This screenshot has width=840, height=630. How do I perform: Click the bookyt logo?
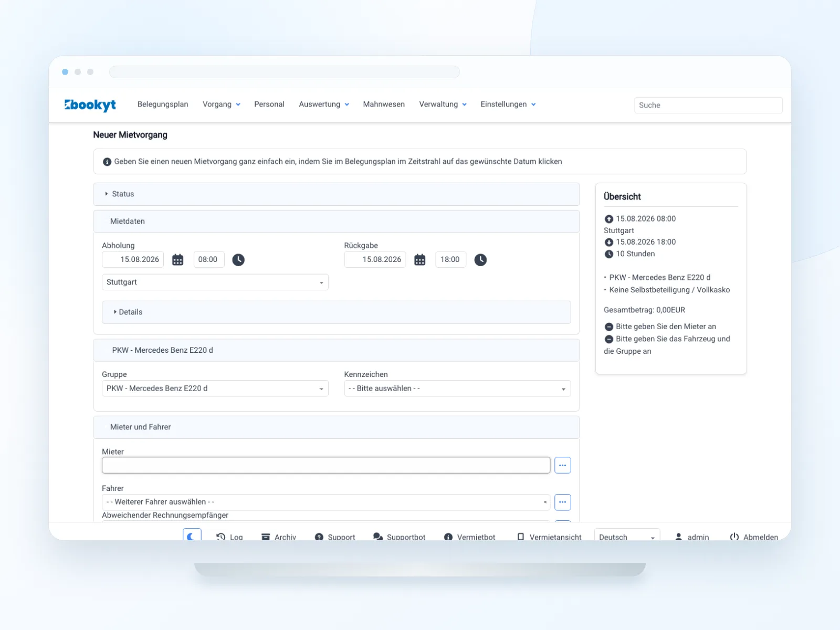tap(90, 104)
